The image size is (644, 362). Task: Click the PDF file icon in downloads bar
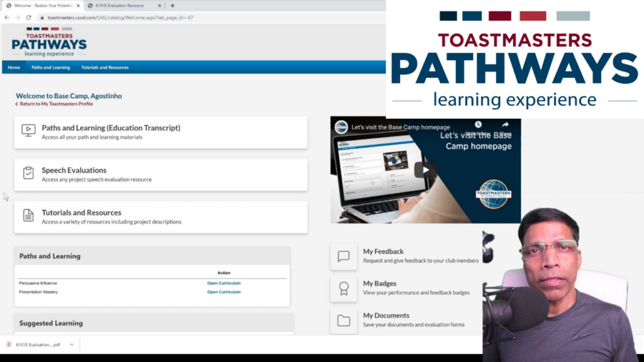tap(9, 345)
